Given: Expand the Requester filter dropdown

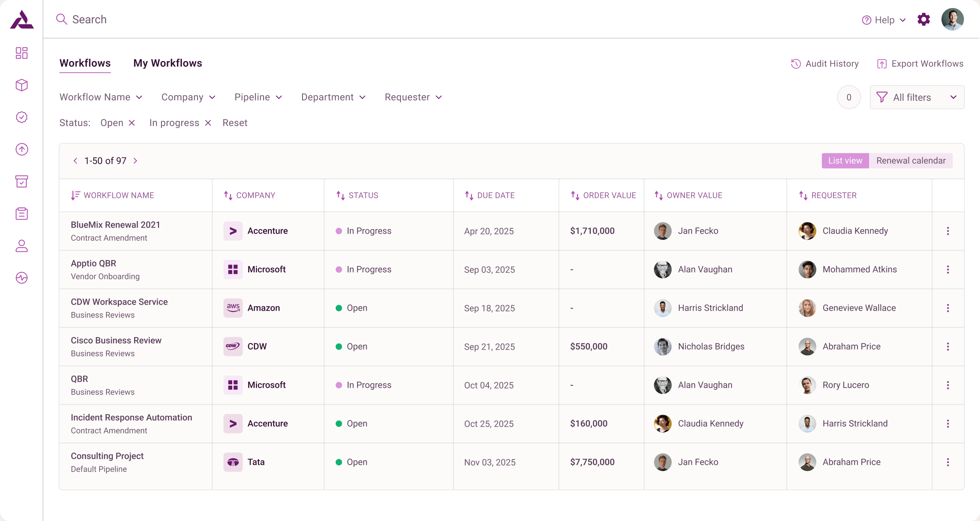Looking at the screenshot, I should (x=413, y=97).
